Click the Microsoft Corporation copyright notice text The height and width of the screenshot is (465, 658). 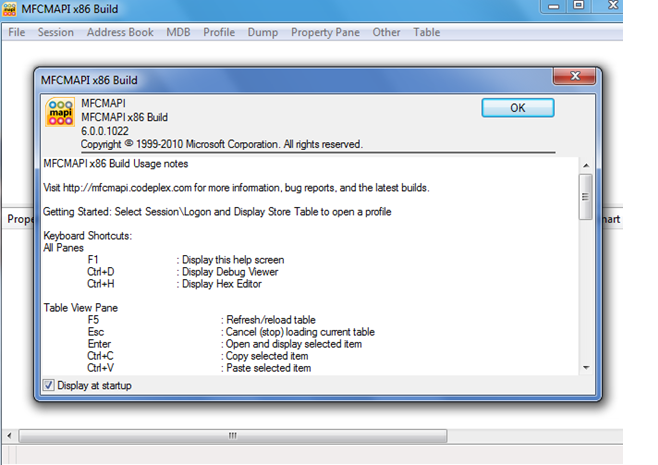pos(222,144)
